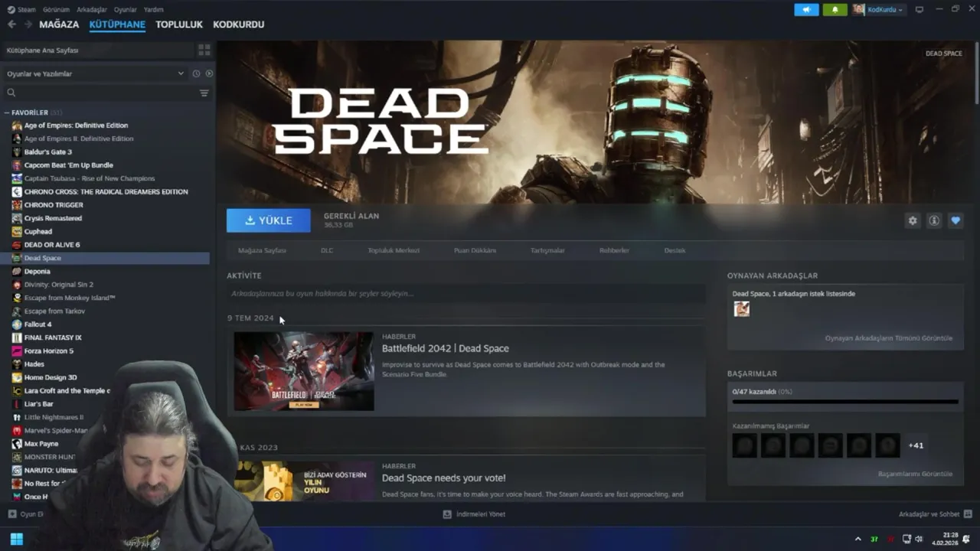Collapse the FAVORİLER category
The height and width of the screenshot is (551, 980).
[x=7, y=112]
